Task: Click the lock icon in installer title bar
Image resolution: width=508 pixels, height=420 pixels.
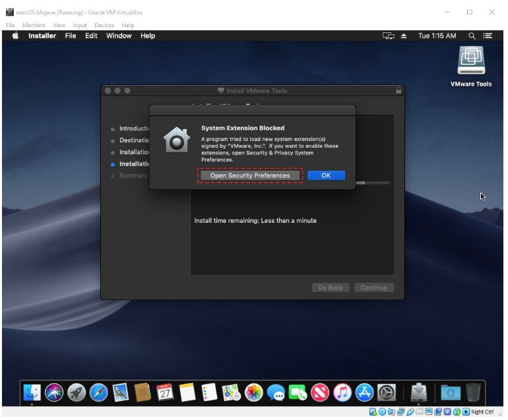Action: [398, 90]
